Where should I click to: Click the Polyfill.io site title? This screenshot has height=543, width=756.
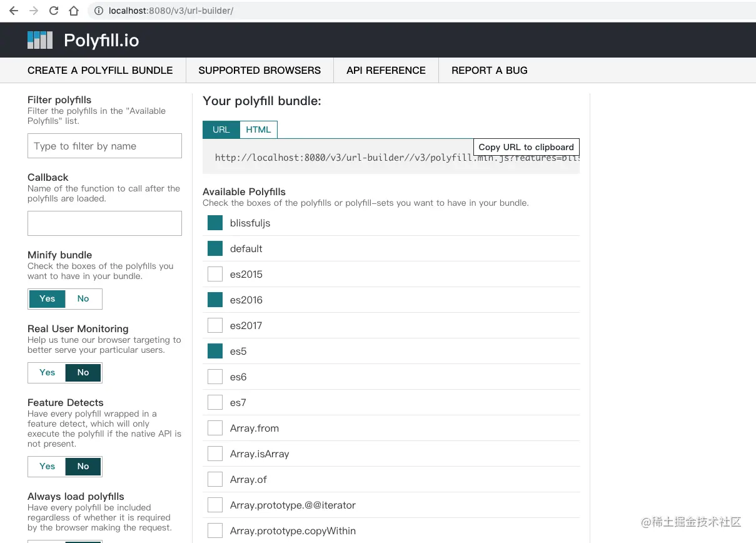click(101, 41)
